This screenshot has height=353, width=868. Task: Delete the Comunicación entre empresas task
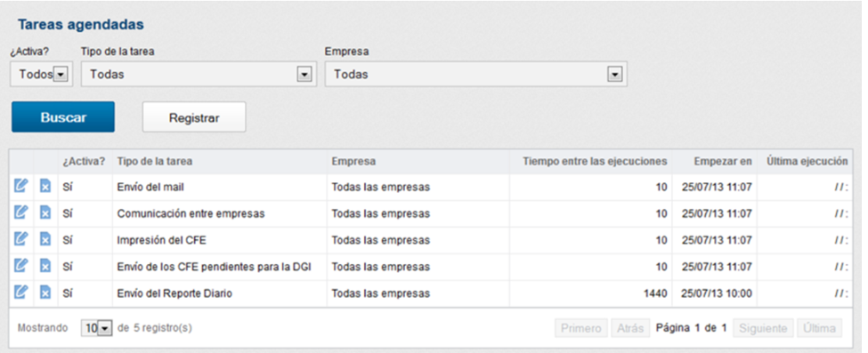[x=45, y=213]
